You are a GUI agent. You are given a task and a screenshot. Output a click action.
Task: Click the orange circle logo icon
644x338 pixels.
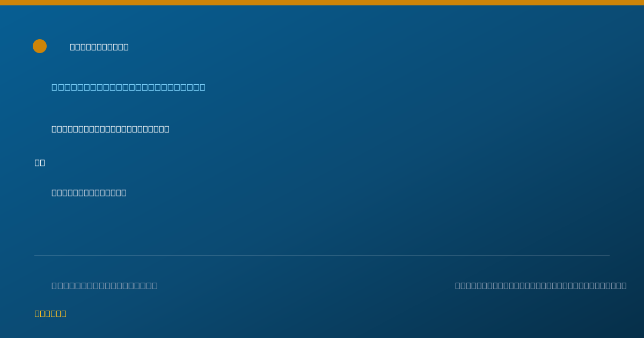tap(40, 46)
